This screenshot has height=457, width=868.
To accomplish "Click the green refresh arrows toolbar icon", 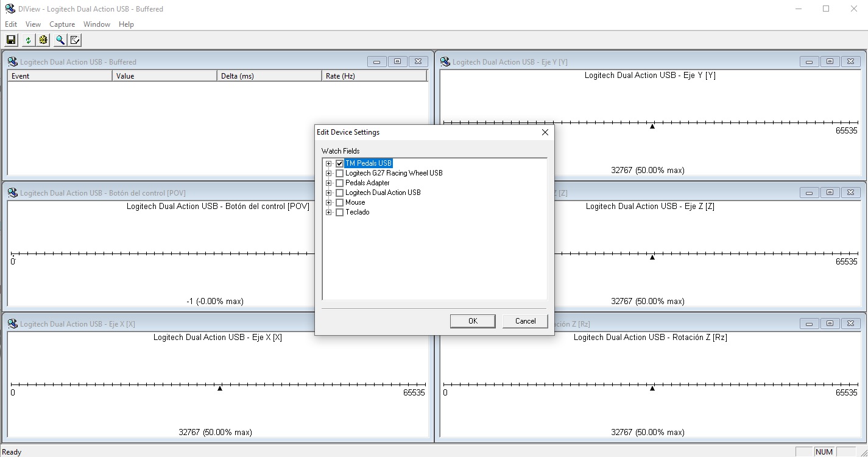I will 28,40.
